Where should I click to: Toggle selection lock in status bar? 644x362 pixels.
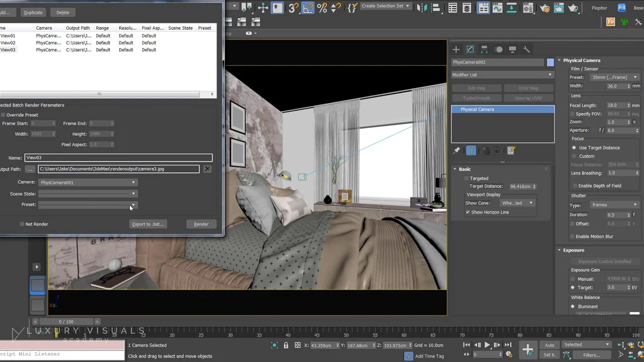286,345
